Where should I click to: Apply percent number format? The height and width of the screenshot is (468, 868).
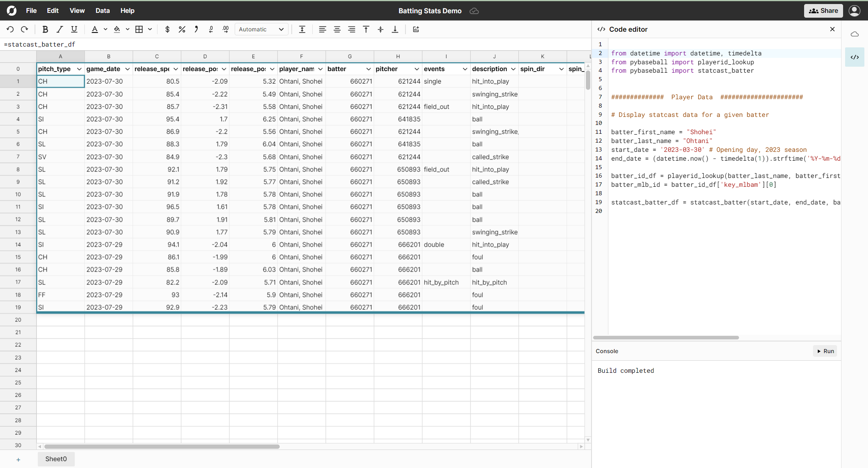[182, 29]
